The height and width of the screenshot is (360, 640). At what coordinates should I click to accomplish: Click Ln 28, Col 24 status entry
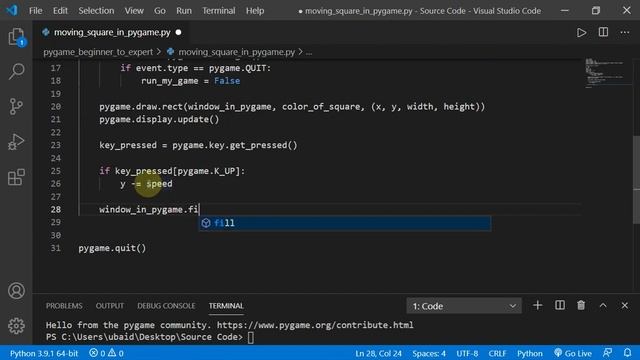tap(378, 353)
